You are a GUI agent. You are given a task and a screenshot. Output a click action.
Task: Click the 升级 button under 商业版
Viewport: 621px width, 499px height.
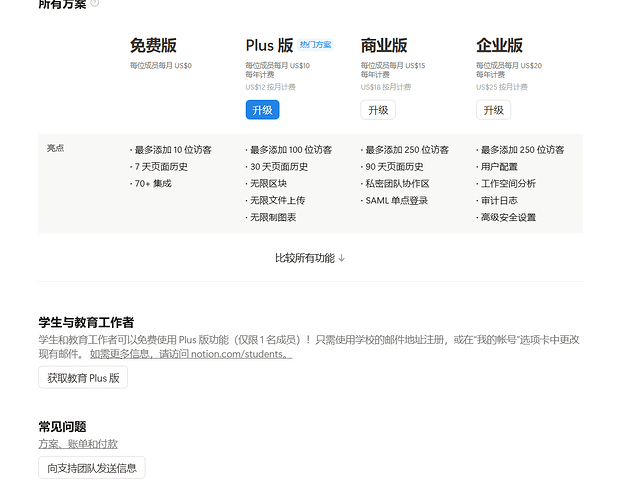point(378,110)
